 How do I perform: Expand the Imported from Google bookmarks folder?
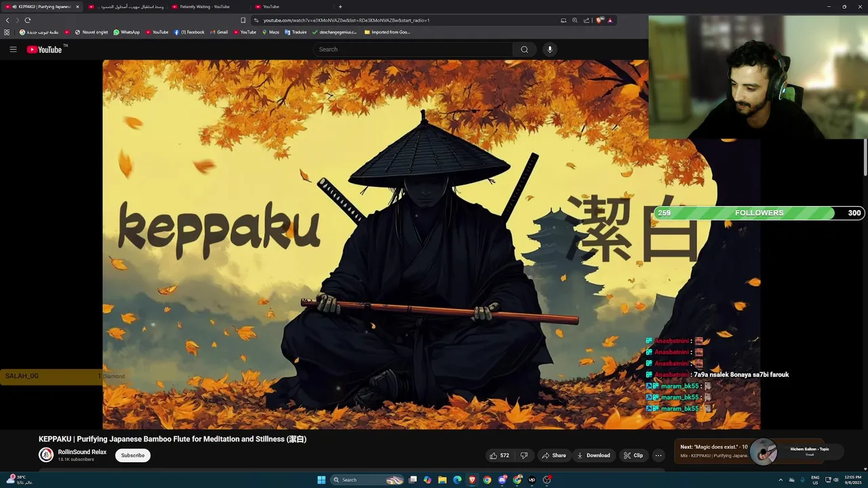coord(387,32)
